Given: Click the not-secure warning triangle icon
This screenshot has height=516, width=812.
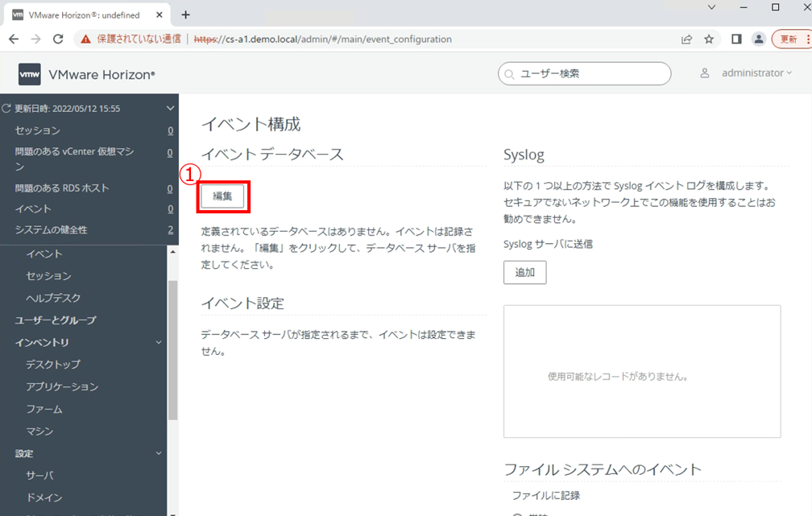Looking at the screenshot, I should (x=85, y=39).
